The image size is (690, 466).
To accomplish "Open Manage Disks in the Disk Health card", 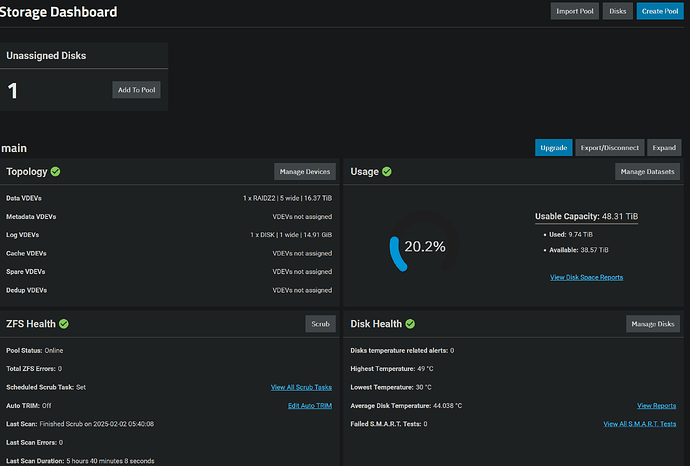I will pos(653,324).
